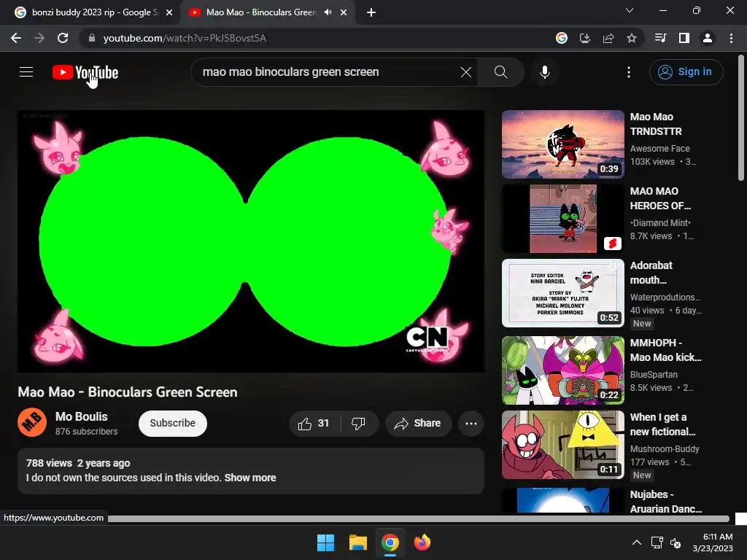Like the video with 31 likes
Screen dimensions: 747x560
[x=314, y=424]
